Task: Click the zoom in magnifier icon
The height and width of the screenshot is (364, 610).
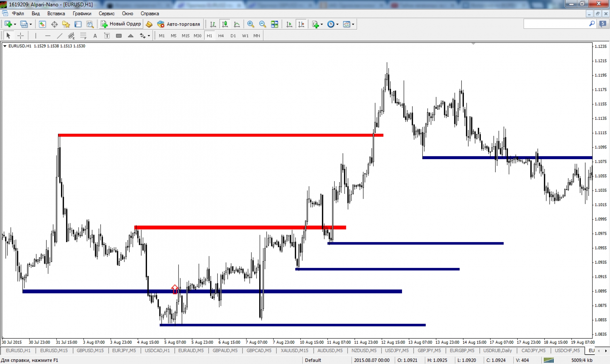Action: point(250,24)
